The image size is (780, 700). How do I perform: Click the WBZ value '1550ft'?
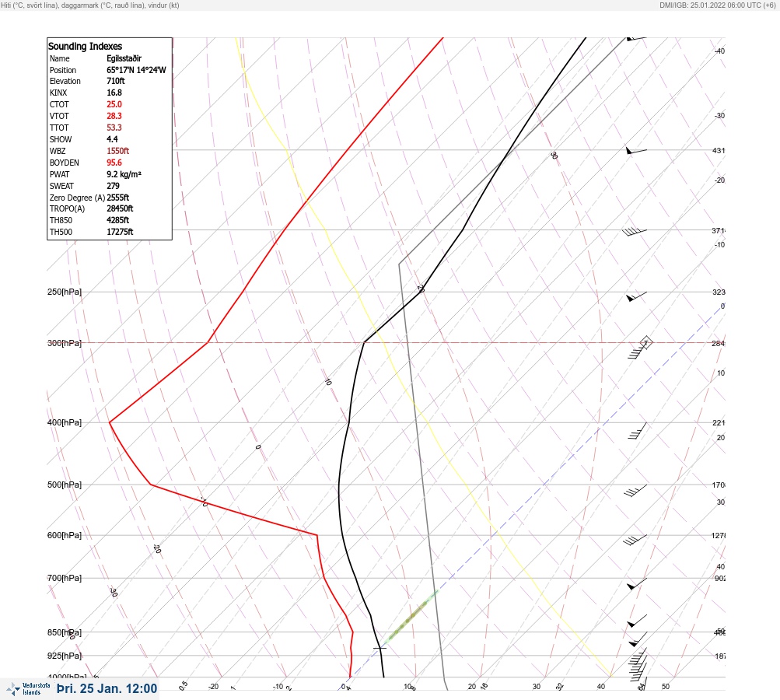[117, 151]
